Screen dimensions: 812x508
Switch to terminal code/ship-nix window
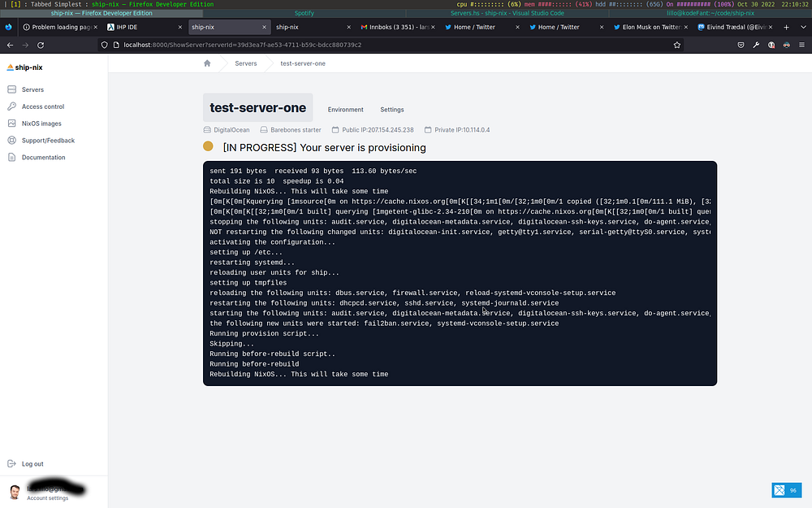710,14
